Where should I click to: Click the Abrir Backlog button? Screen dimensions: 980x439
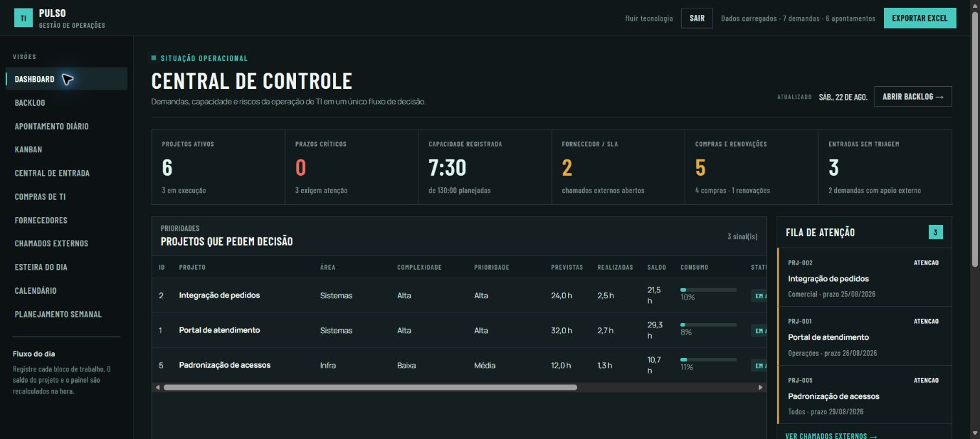[913, 97]
